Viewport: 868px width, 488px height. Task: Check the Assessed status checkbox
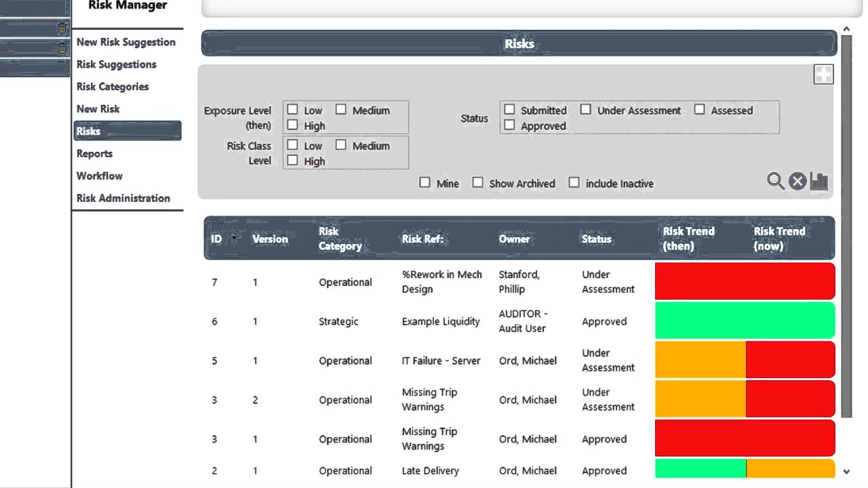coord(699,109)
